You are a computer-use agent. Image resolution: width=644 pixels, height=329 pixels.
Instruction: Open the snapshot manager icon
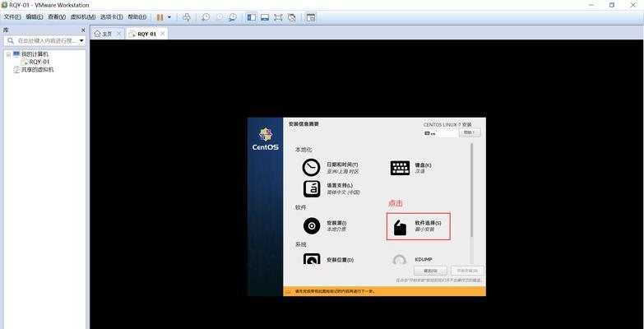pyautogui.click(x=233, y=17)
